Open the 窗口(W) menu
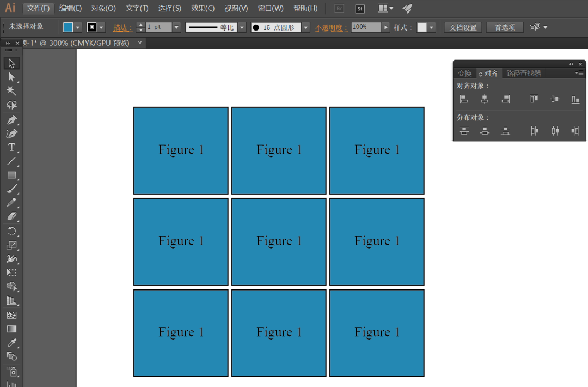588x387 pixels. click(271, 8)
